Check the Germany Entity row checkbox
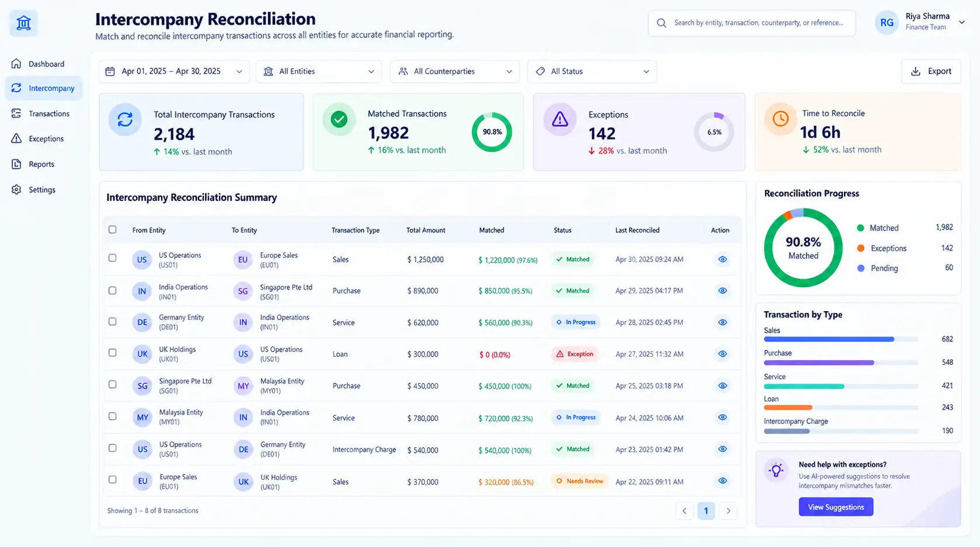The image size is (980, 547). coord(113,321)
